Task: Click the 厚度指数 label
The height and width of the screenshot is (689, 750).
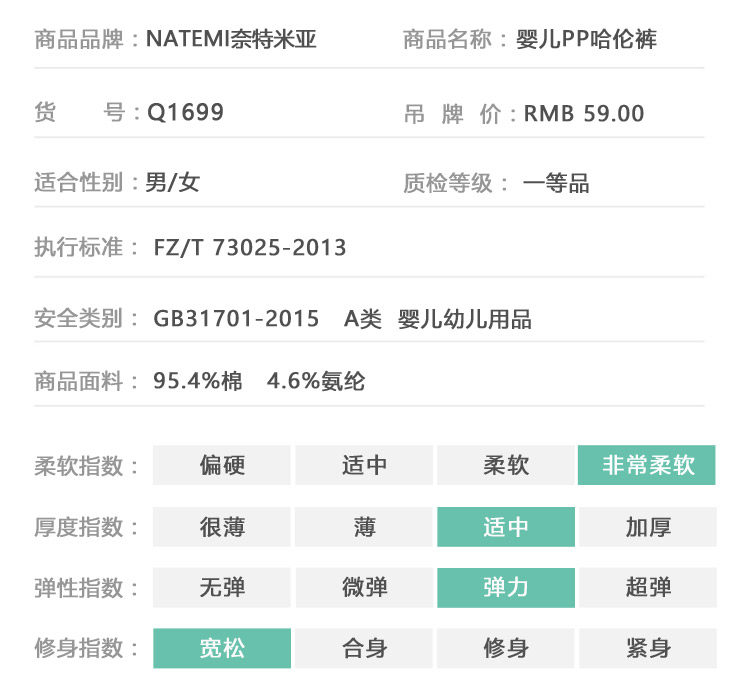Action: (x=79, y=527)
